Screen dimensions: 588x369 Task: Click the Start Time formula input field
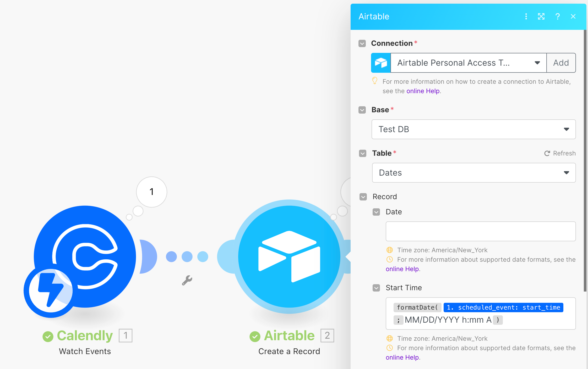pyautogui.click(x=481, y=314)
